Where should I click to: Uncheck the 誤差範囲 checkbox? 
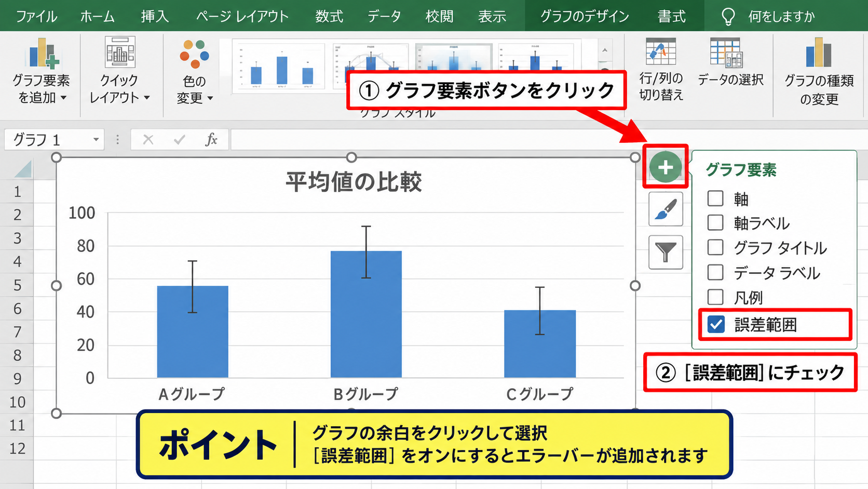716,325
